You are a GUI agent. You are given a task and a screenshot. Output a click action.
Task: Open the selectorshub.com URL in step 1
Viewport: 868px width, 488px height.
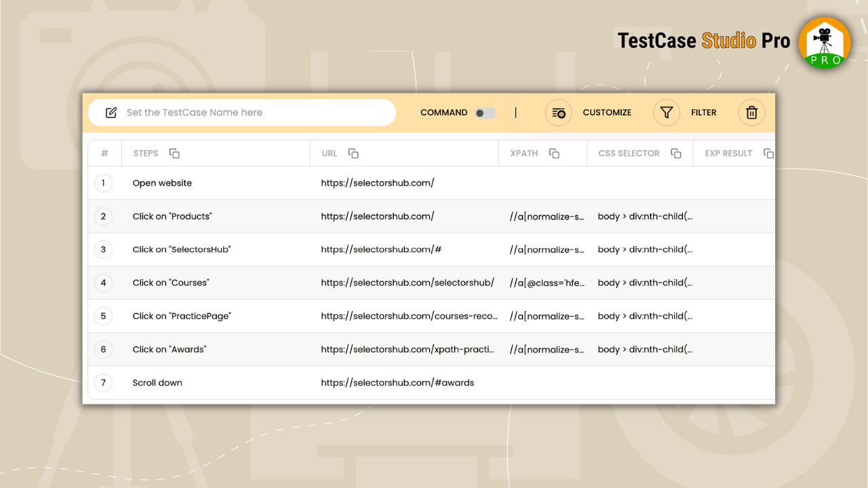[378, 182]
